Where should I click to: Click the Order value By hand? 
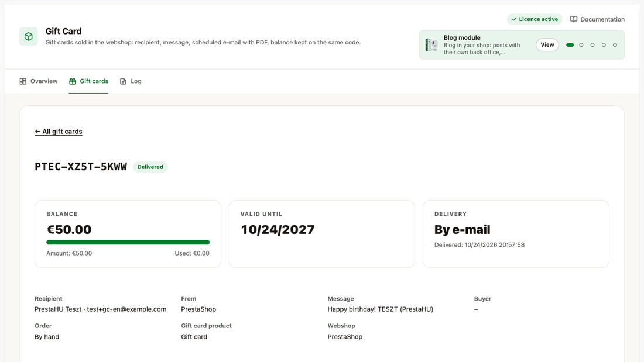click(x=47, y=336)
